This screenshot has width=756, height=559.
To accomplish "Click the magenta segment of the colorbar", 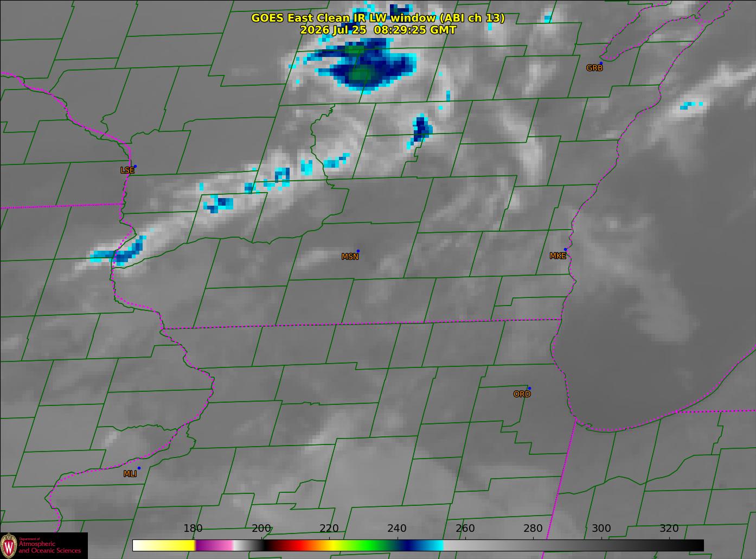I will (x=214, y=545).
